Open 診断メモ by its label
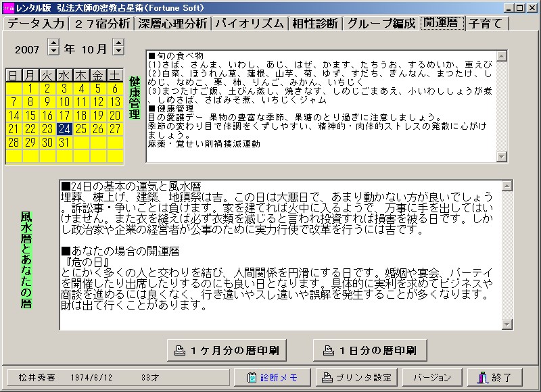Image resolution: width=541 pixels, height=392 pixels. click(279, 378)
